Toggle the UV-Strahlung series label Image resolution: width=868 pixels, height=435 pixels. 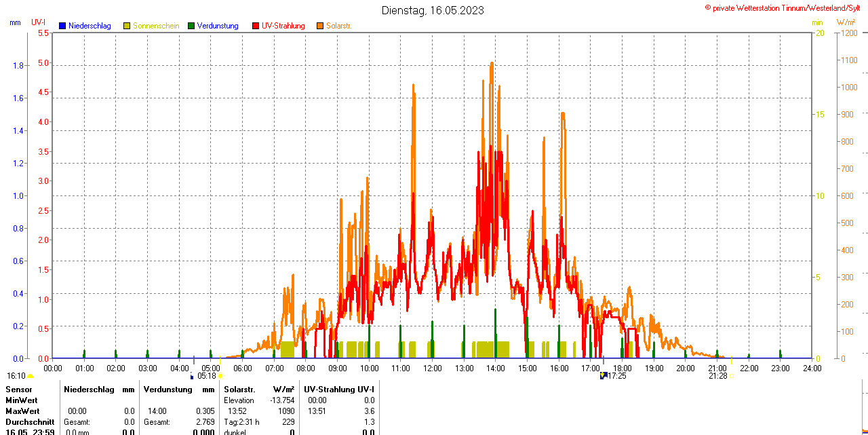[283, 26]
